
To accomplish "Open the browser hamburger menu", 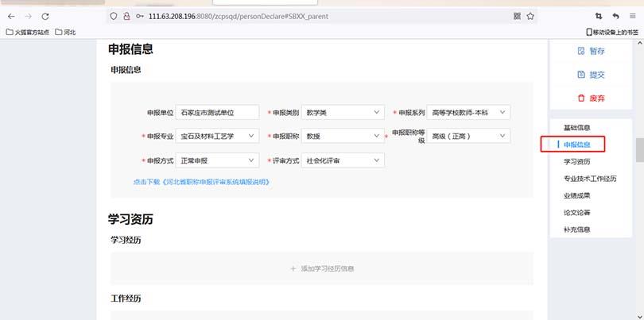I will [633, 16].
